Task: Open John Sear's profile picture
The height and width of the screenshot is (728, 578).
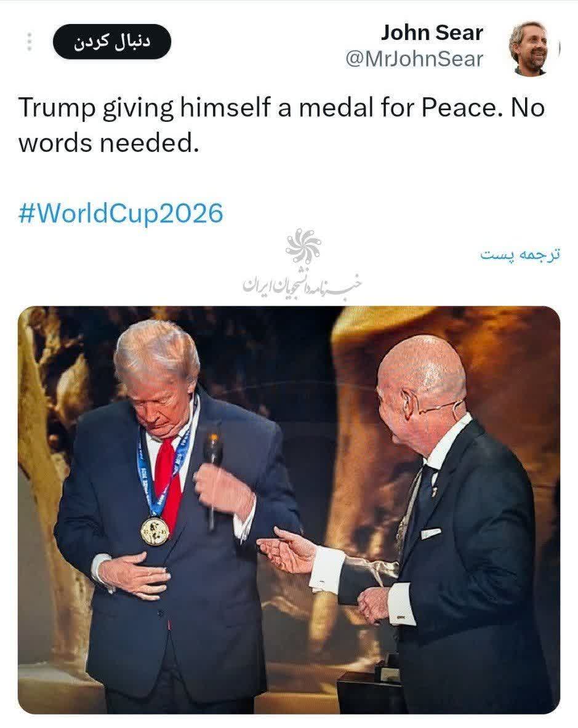Action: click(x=531, y=49)
